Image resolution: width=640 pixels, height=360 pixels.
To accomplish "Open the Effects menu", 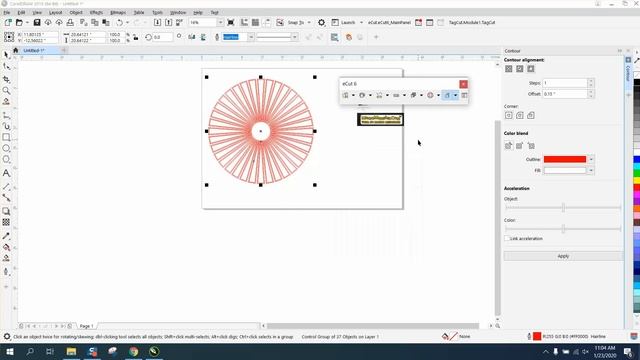I will [96, 13].
